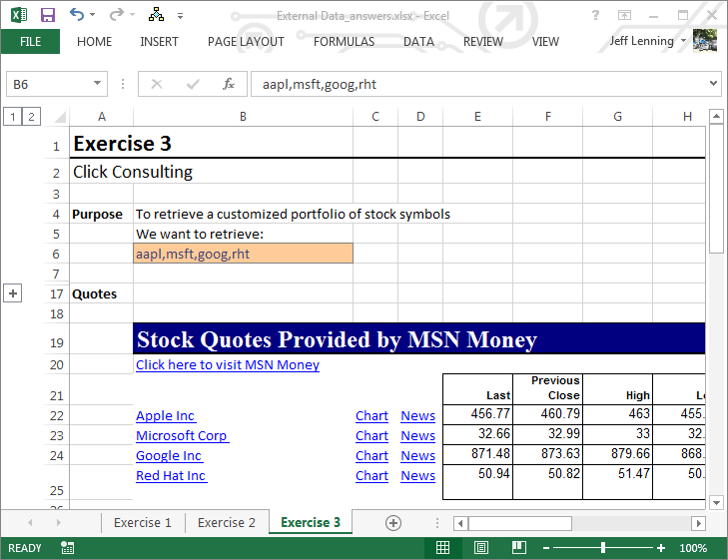Open the Name Box dropdown

tap(98, 84)
